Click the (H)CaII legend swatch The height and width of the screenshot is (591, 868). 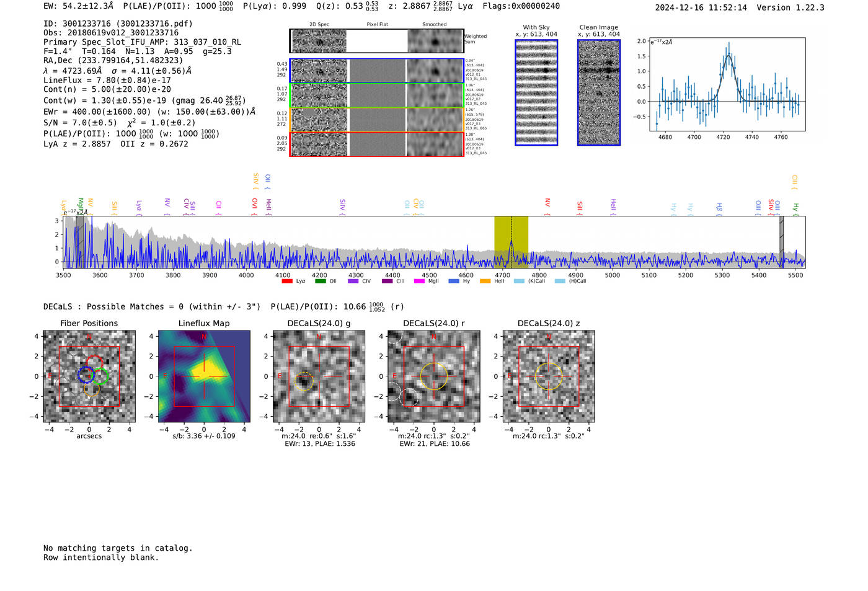(x=560, y=281)
